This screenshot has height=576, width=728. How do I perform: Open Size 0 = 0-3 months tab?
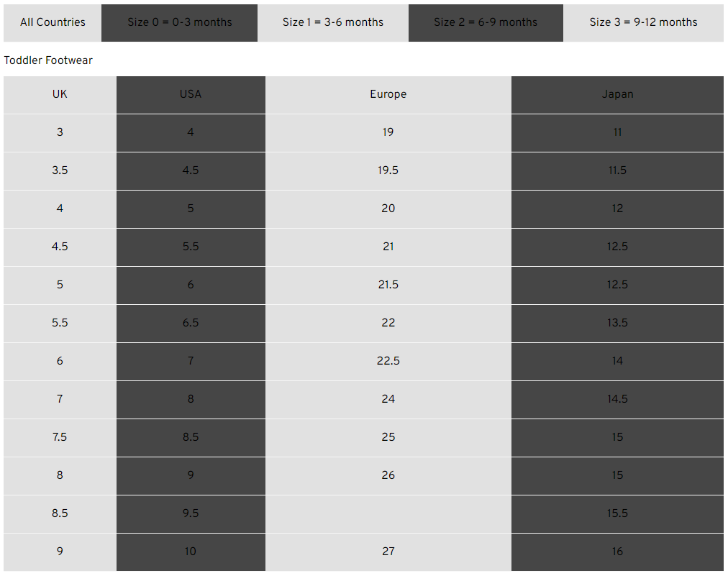tap(179, 23)
